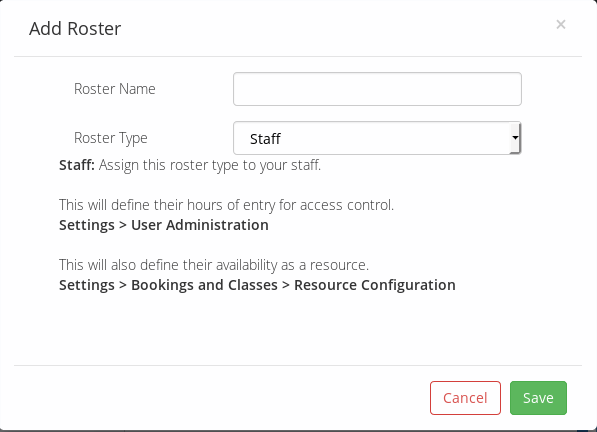Viewport: 597px width, 432px height.
Task: Click the Roster Name label
Action: coord(115,89)
